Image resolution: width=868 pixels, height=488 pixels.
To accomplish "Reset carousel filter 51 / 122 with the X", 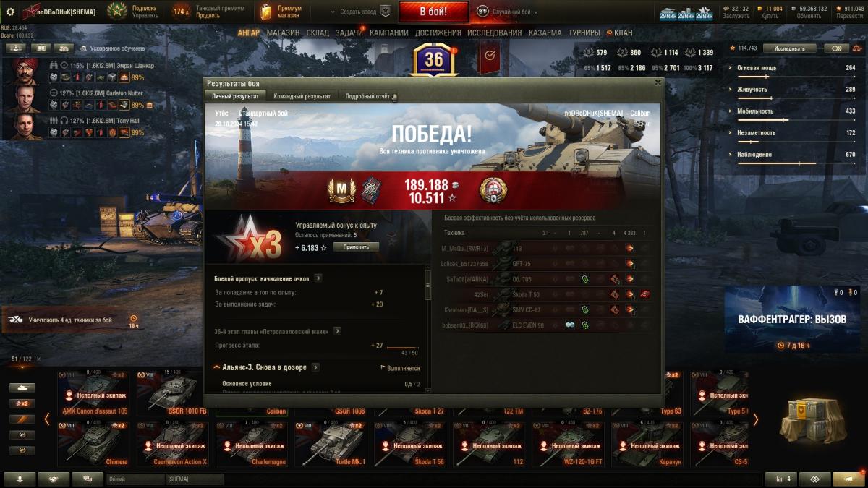I will 38,359.
